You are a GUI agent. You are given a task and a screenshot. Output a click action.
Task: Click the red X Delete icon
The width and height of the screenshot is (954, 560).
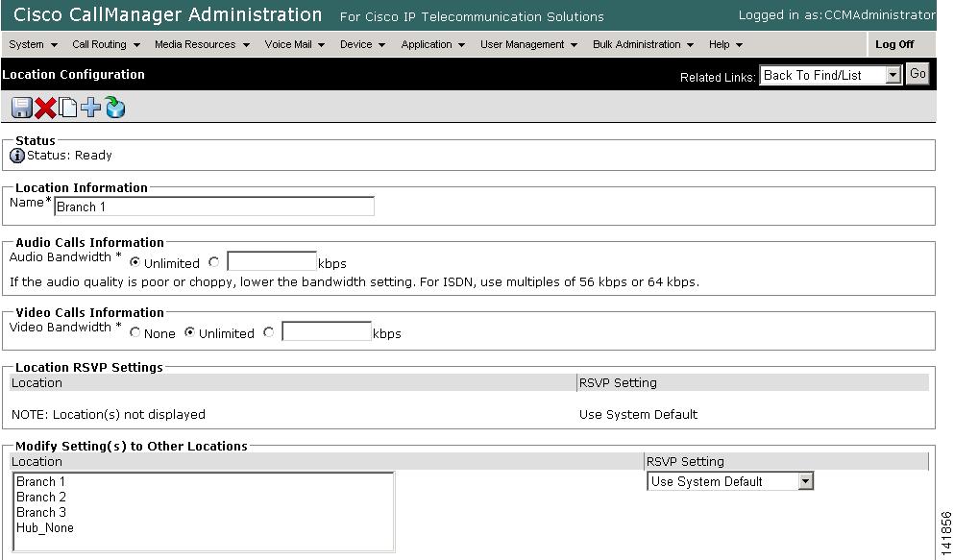45,108
